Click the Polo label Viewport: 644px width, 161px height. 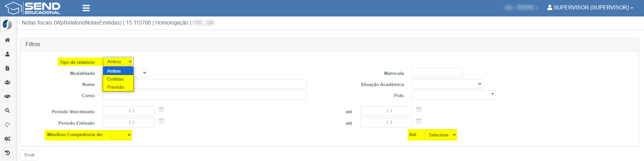(x=399, y=95)
